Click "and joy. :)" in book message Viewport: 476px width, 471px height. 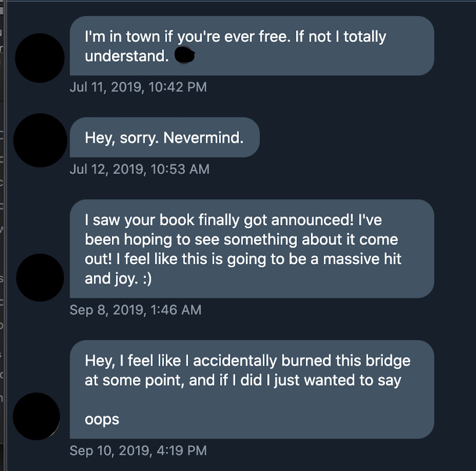[x=119, y=279]
